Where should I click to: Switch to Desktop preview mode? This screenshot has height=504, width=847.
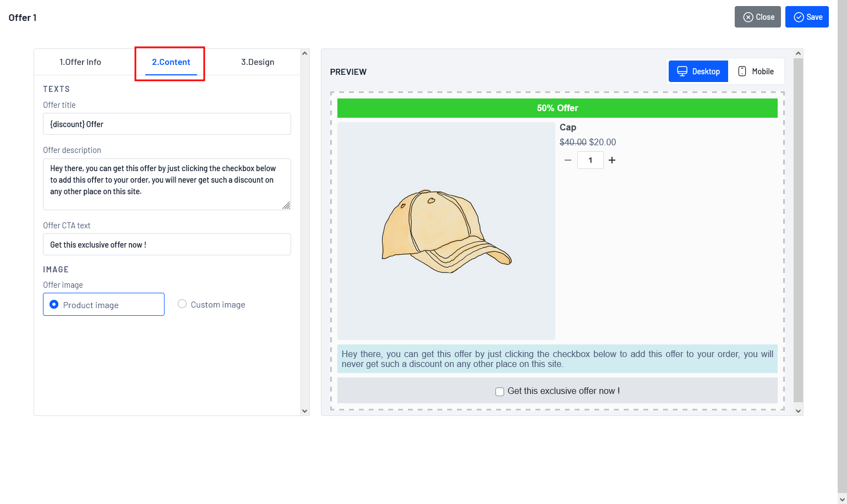click(x=698, y=72)
